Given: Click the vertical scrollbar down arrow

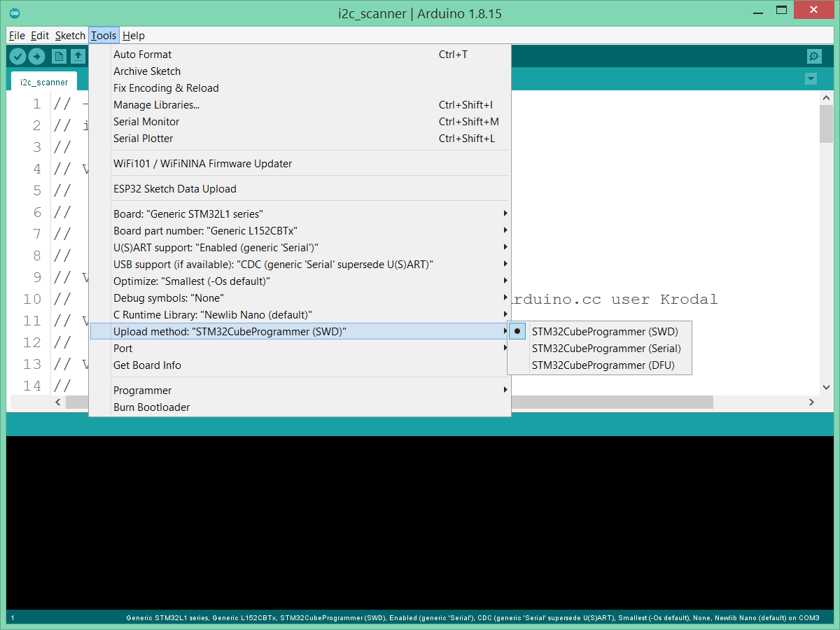Looking at the screenshot, I should [x=826, y=386].
